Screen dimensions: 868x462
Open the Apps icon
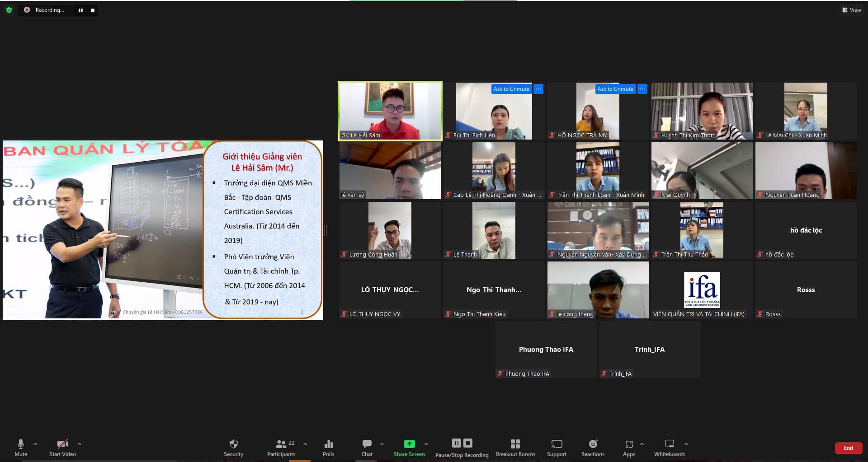(x=629, y=444)
